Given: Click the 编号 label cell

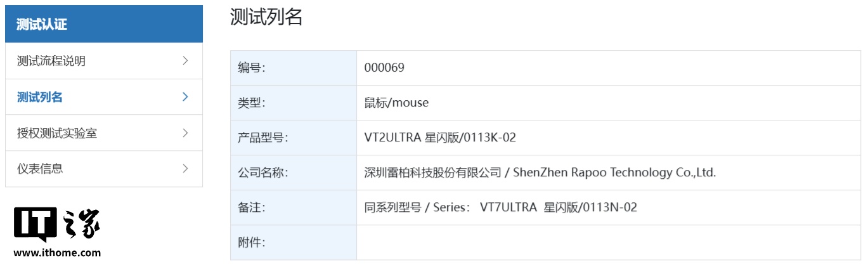Looking at the screenshot, I should click(x=294, y=68).
